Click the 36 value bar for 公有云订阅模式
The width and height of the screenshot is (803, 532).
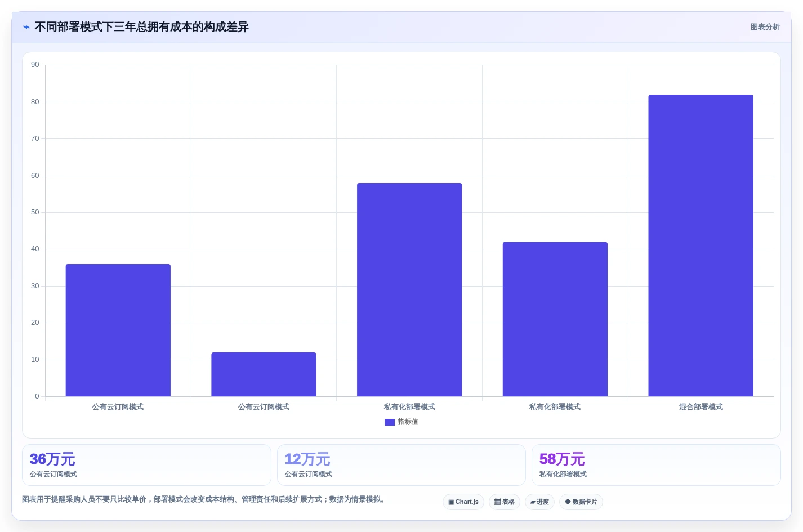118,330
